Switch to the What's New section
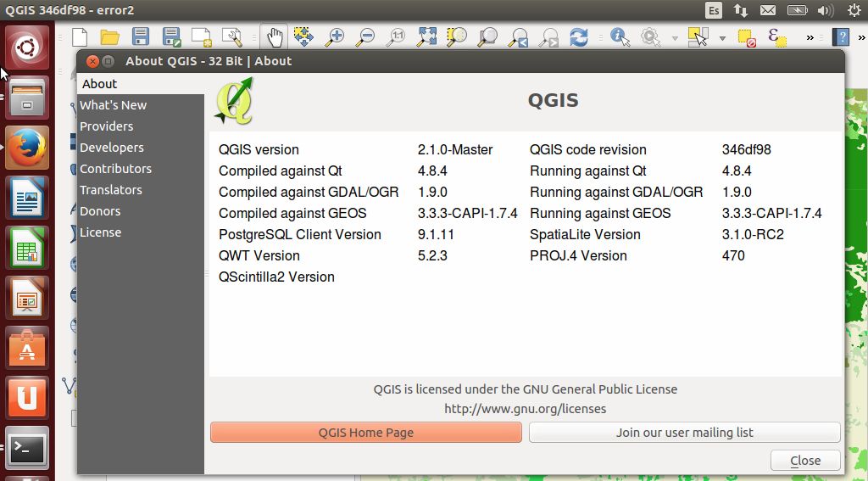This screenshot has width=868, height=481. click(x=113, y=105)
